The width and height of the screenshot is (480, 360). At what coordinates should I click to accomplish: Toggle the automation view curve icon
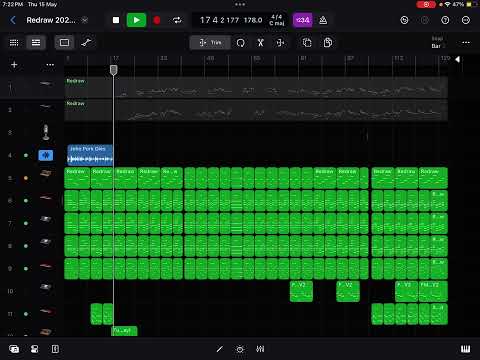[86, 42]
